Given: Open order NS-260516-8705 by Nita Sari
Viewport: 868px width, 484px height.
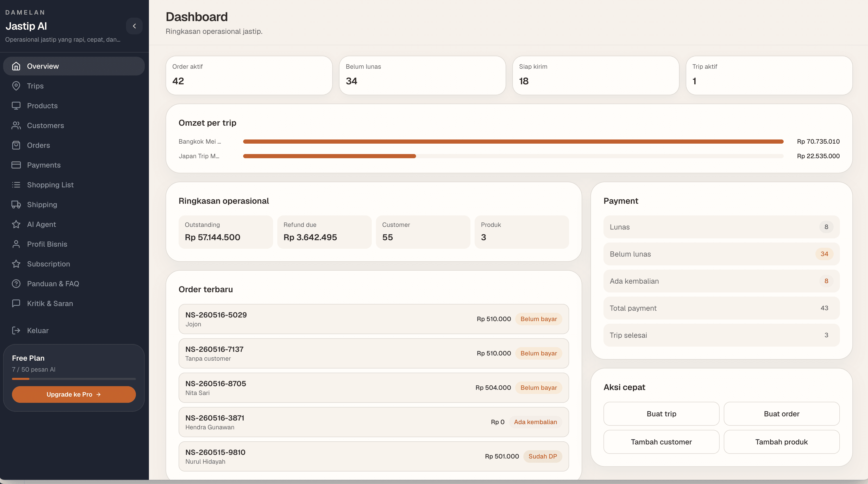Looking at the screenshot, I should tap(374, 388).
